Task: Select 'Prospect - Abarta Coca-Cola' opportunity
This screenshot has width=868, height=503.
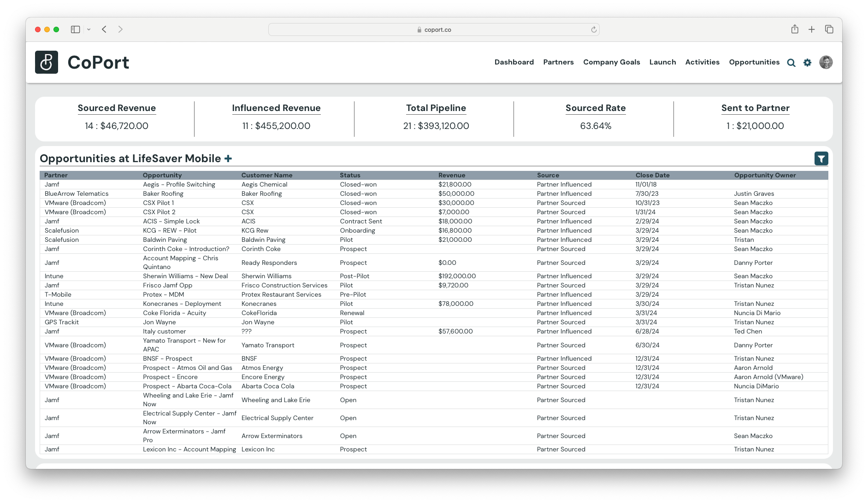Action: pos(187,386)
